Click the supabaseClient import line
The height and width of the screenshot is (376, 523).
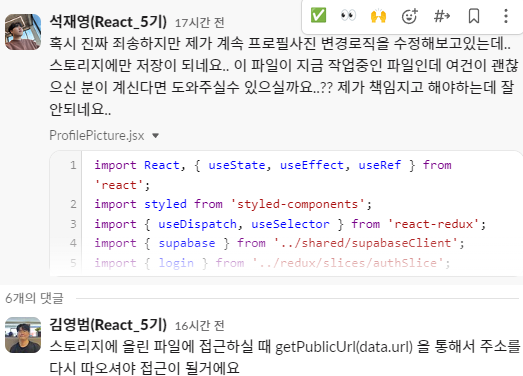coord(279,243)
